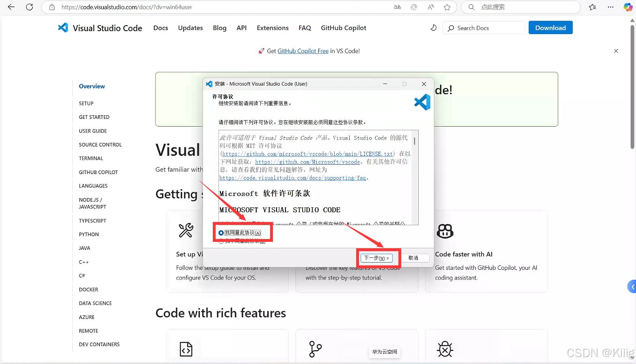
Task: Expand GET STARTED in the sidebar
Action: (x=94, y=117)
